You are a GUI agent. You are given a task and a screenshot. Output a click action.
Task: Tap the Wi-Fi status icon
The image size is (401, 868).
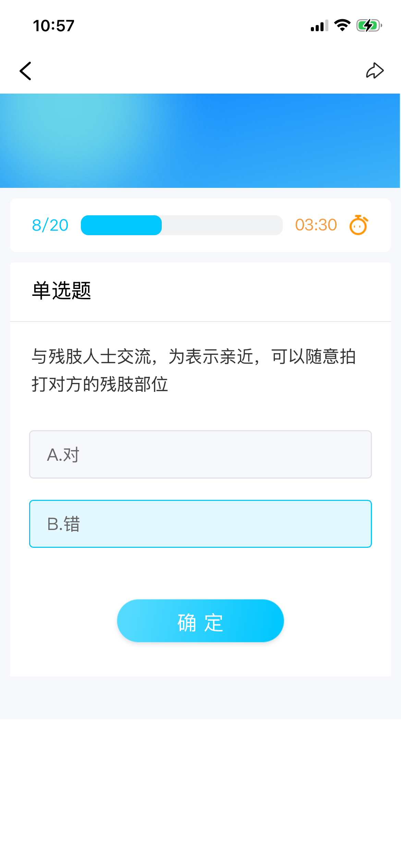point(342,25)
